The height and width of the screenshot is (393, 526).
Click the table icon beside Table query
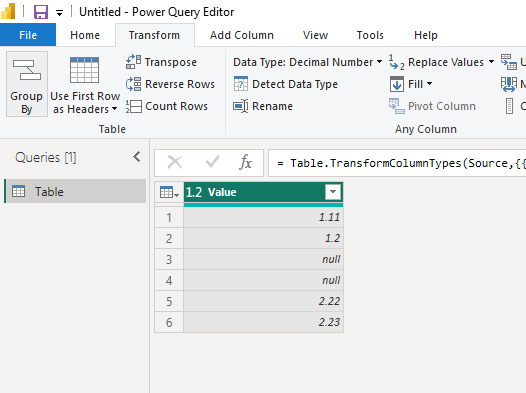click(18, 191)
